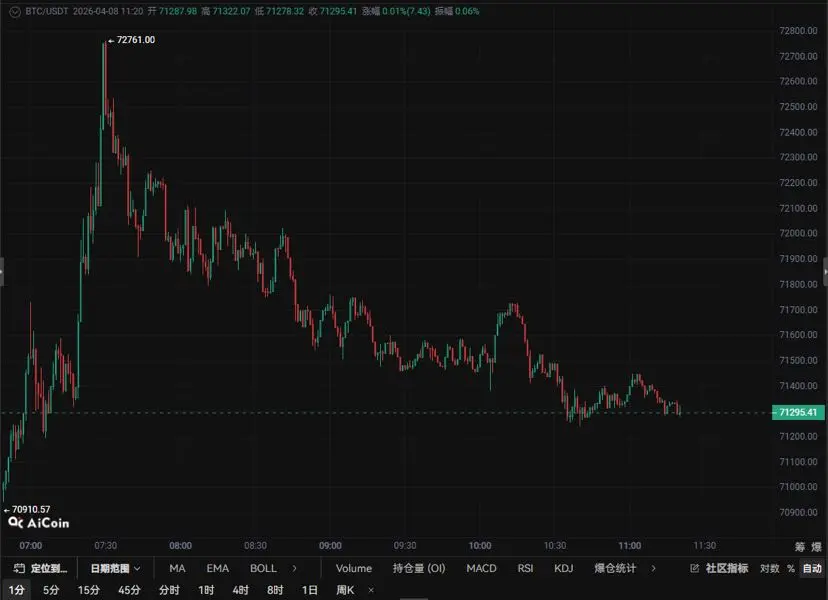This screenshot has height=600, width=828.
Task: Click the 振幅 0.06% amplitude value
Action: click(x=457, y=11)
